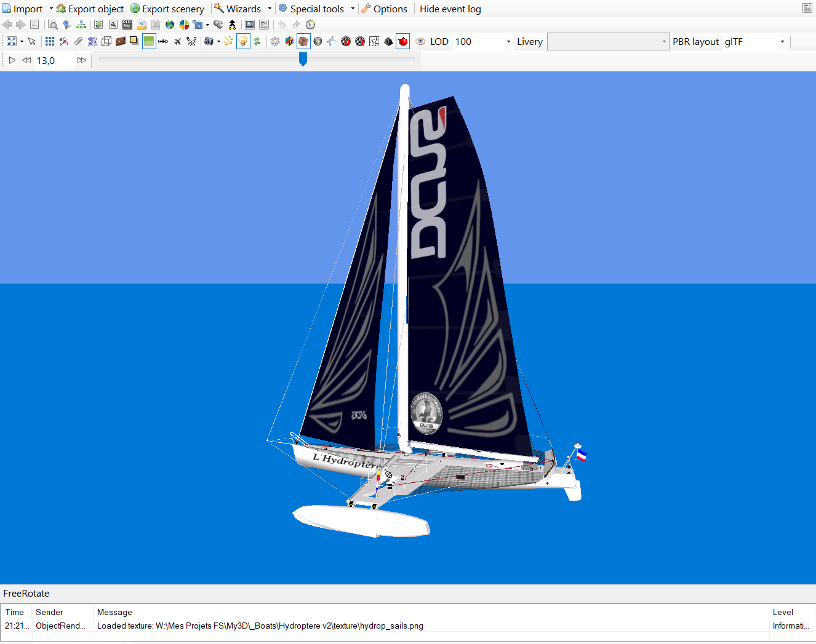Image resolution: width=816 pixels, height=644 pixels.
Task: Click the grey back arrow icon
Action: click(x=7, y=25)
